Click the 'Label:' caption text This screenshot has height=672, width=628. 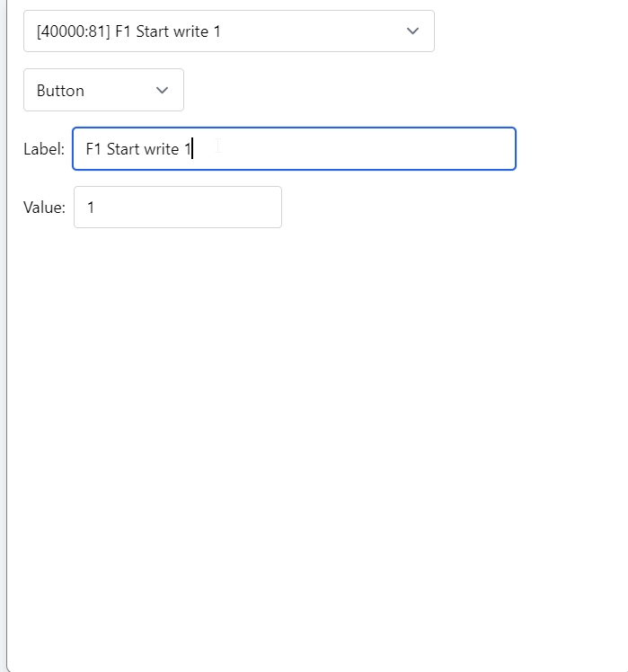point(43,149)
